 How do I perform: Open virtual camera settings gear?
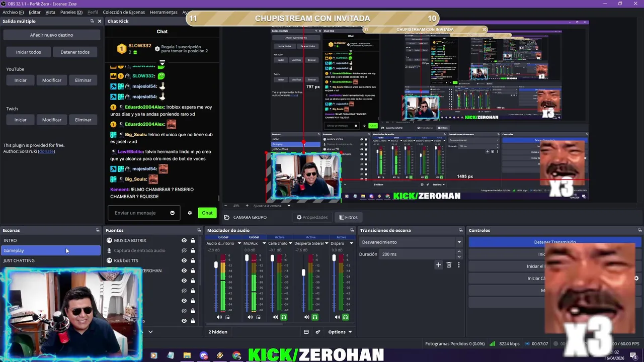pos(636,278)
